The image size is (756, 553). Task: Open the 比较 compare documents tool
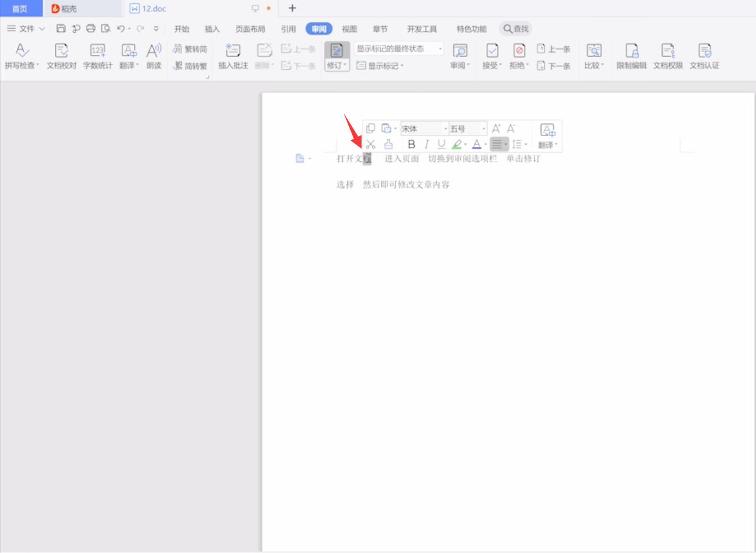tap(594, 57)
